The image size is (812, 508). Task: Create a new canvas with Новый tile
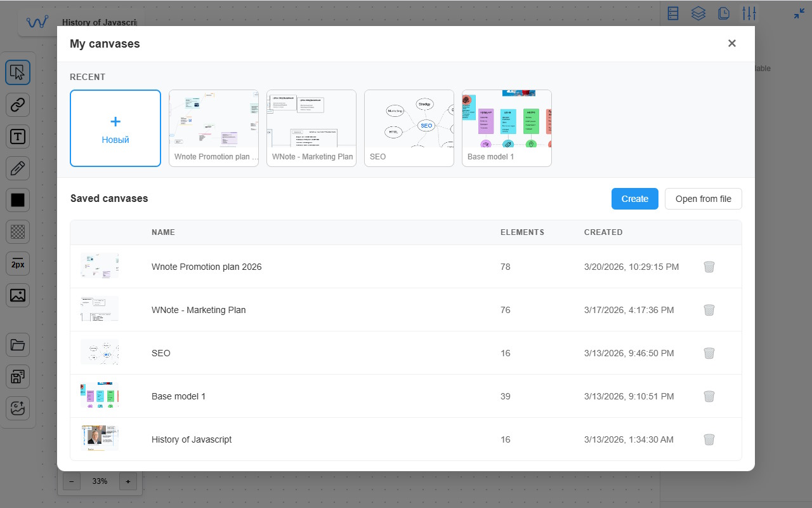tap(115, 128)
